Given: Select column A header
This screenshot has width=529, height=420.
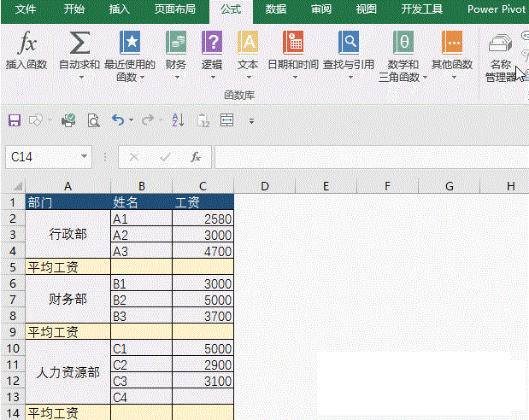Looking at the screenshot, I should pyautogui.click(x=68, y=186).
